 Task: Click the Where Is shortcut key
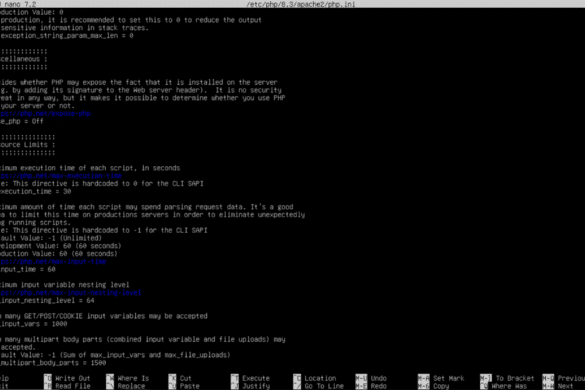(110, 378)
